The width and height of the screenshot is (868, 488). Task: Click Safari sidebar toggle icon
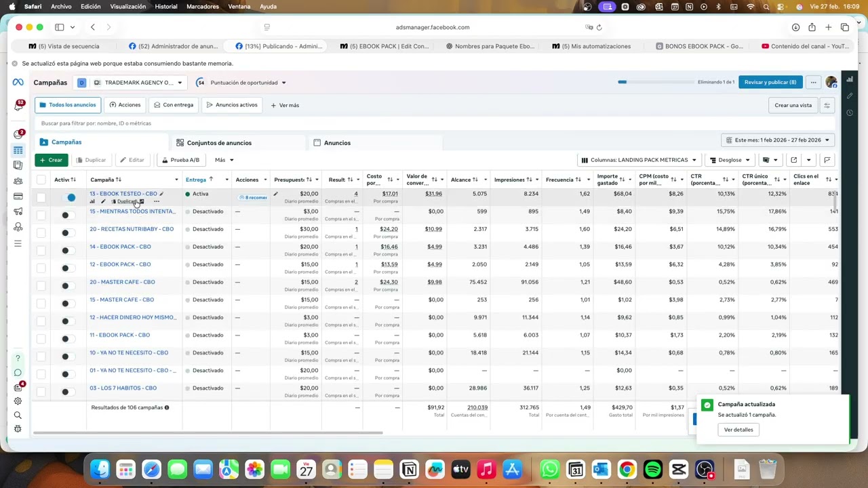click(60, 27)
